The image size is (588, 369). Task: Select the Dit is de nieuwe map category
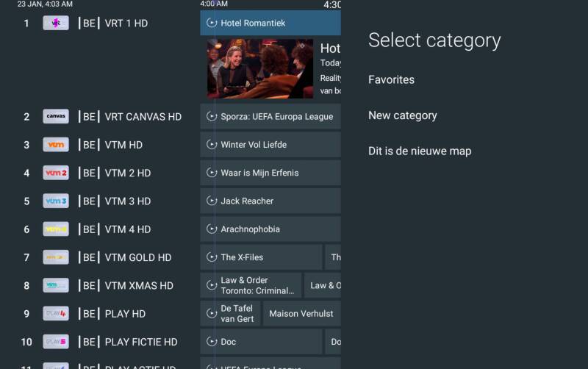pos(420,151)
